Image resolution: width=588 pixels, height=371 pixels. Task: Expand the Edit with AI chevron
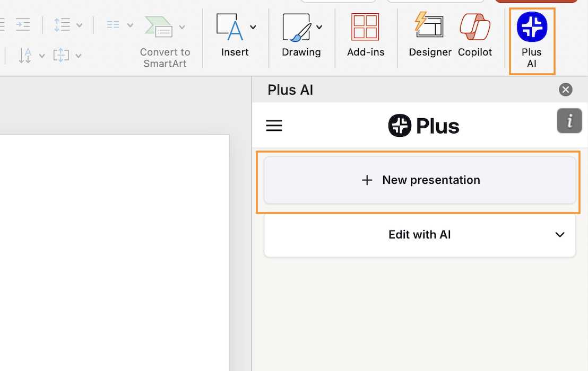559,235
